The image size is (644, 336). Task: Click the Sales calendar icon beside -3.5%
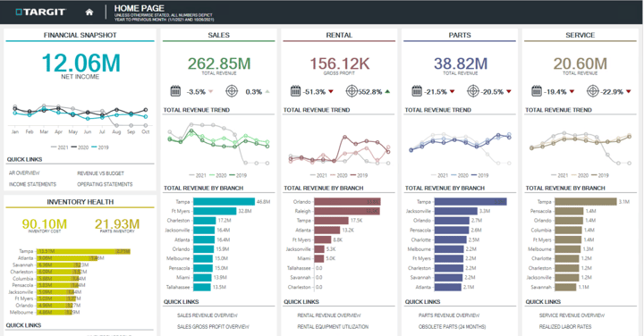pos(175,91)
